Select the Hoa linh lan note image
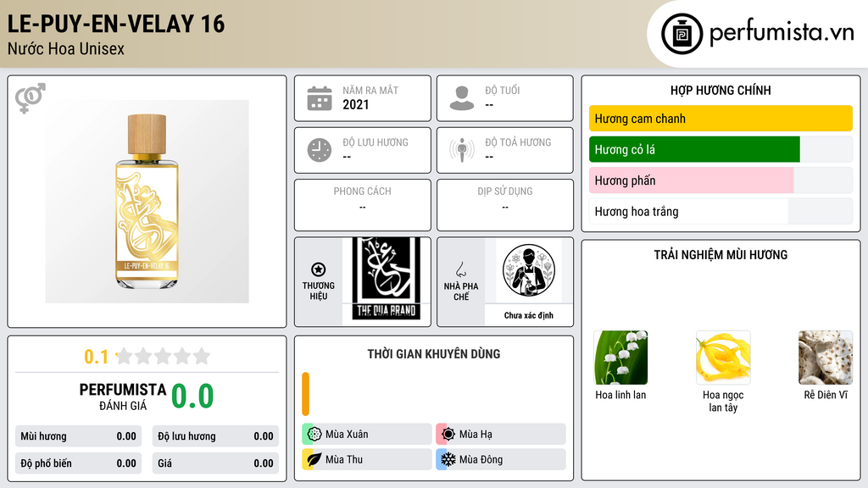868x488 pixels. click(x=620, y=358)
